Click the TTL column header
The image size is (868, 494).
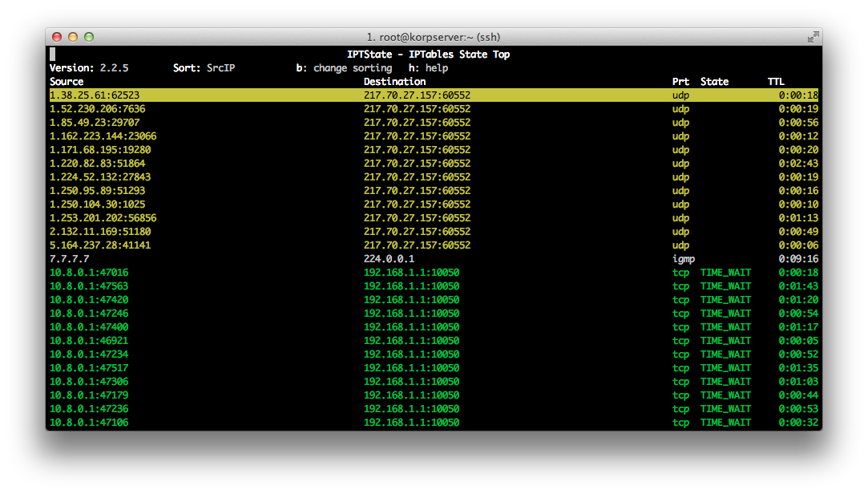point(776,82)
